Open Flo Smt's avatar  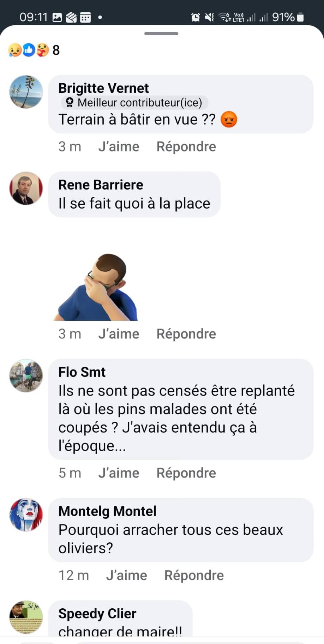[26, 376]
